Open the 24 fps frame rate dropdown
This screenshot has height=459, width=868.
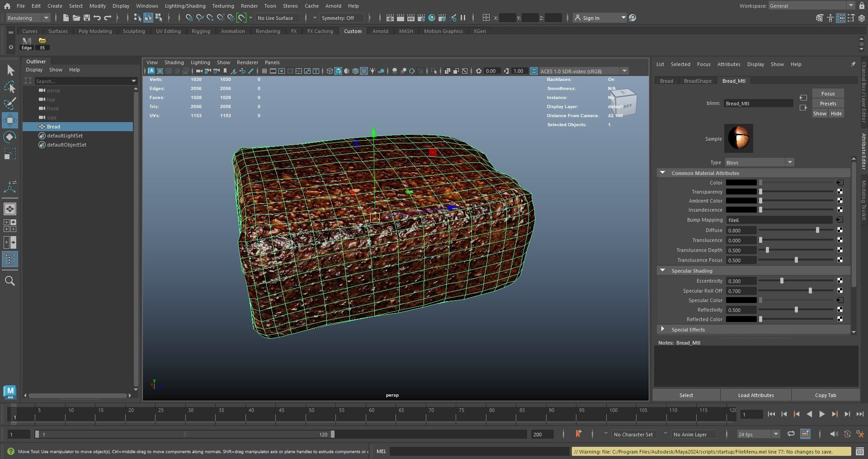pyautogui.click(x=759, y=434)
